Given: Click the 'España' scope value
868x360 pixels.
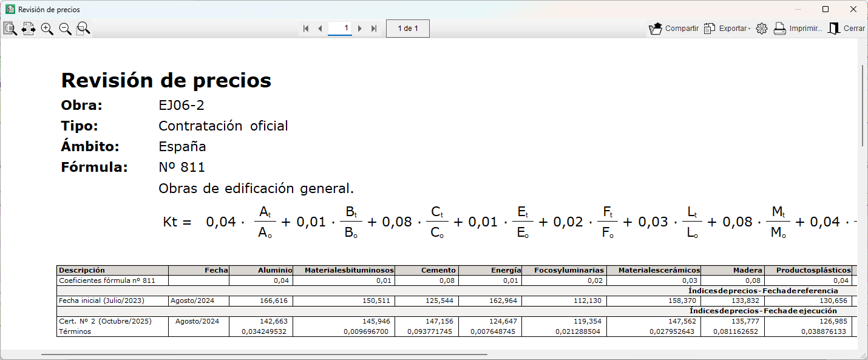Looking at the screenshot, I should tap(182, 146).
